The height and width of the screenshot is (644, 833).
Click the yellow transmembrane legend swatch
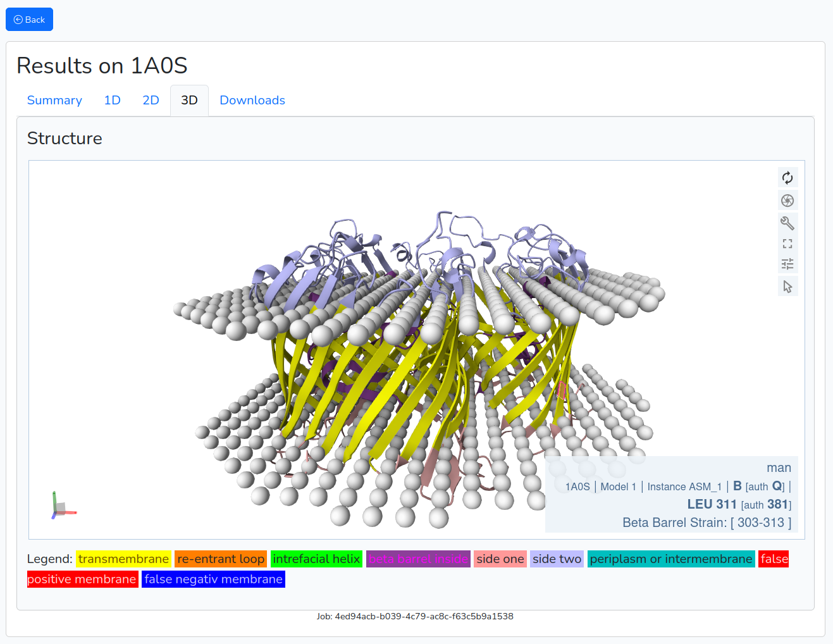pyautogui.click(x=123, y=559)
